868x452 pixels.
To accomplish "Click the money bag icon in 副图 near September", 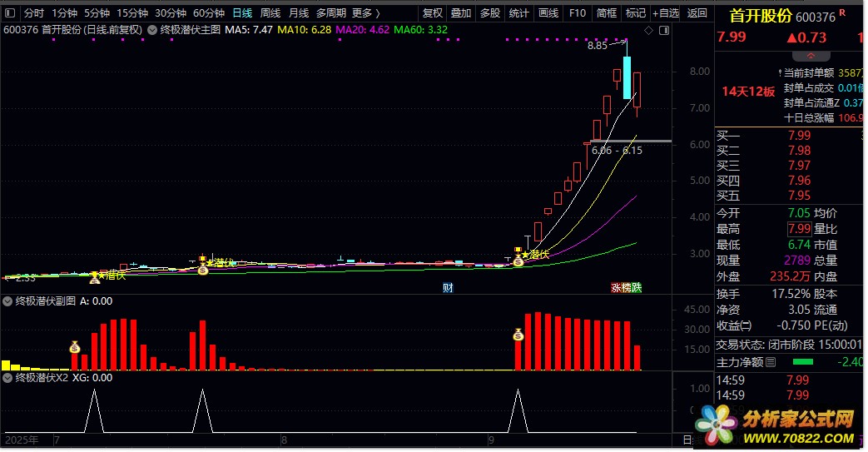I will tap(518, 335).
